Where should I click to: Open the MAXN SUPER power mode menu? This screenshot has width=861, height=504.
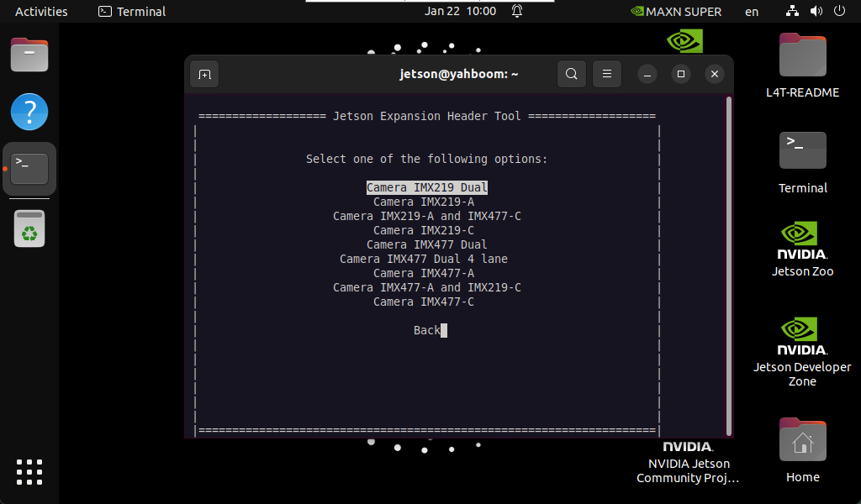pyautogui.click(x=676, y=12)
